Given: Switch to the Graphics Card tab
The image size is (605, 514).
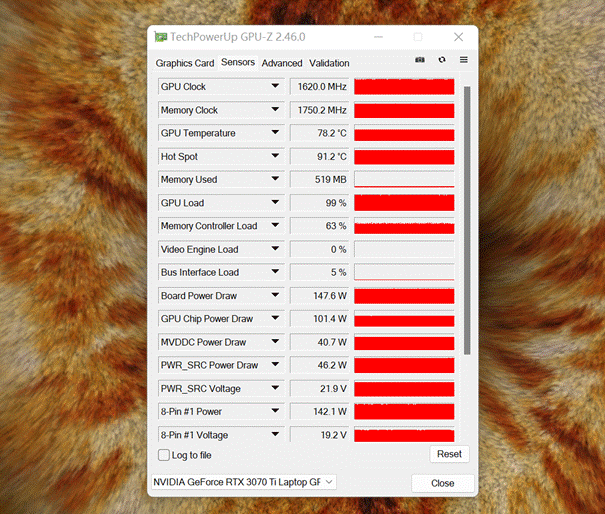Looking at the screenshot, I should tap(185, 63).
